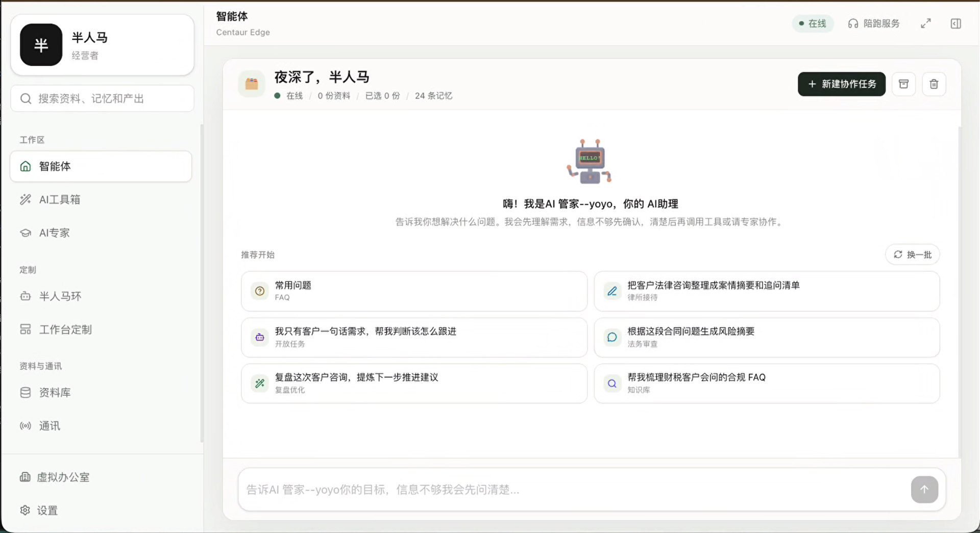Select 把客户法律咨询整理成案情摘要和追问清单 card

(767, 291)
